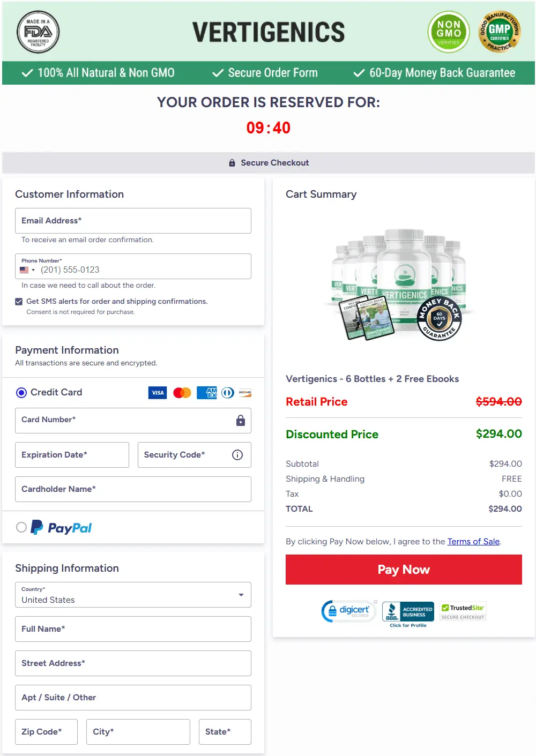
Task: Click the TrustedSite Secure Checkout badge
Action: click(x=463, y=611)
